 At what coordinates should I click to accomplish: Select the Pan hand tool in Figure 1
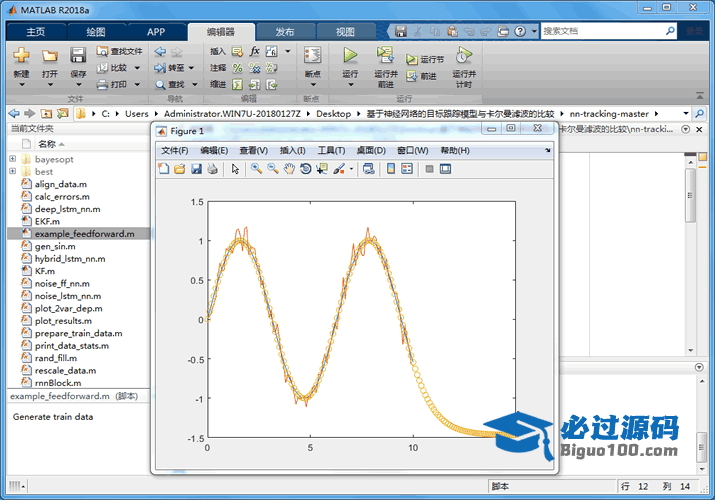pyautogui.click(x=289, y=169)
